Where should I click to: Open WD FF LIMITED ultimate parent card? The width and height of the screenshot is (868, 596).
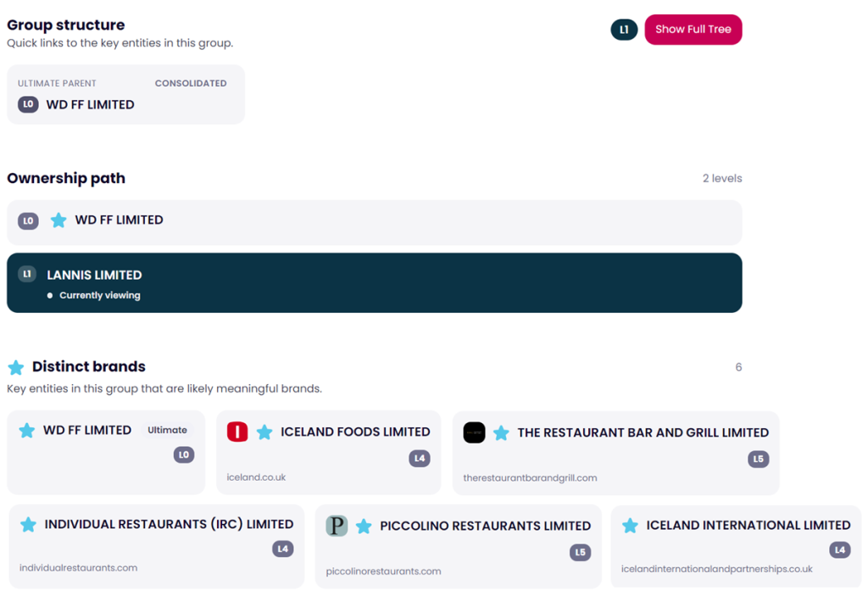[x=125, y=95]
